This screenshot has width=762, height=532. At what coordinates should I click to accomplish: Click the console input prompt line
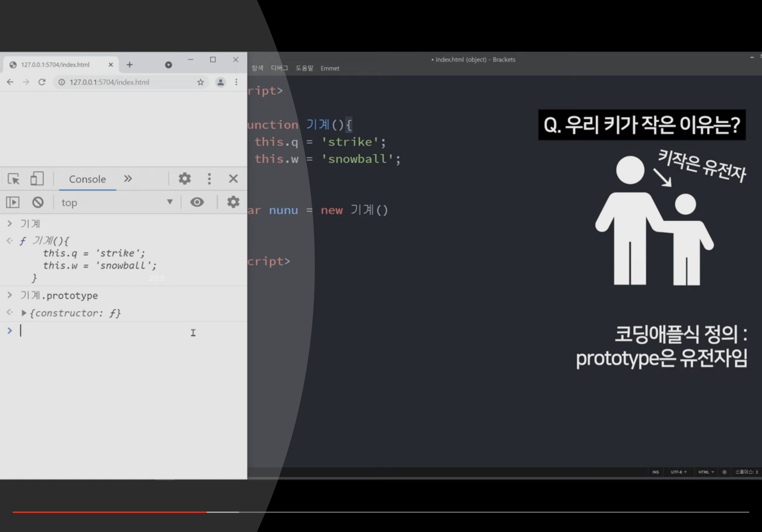[x=100, y=331]
